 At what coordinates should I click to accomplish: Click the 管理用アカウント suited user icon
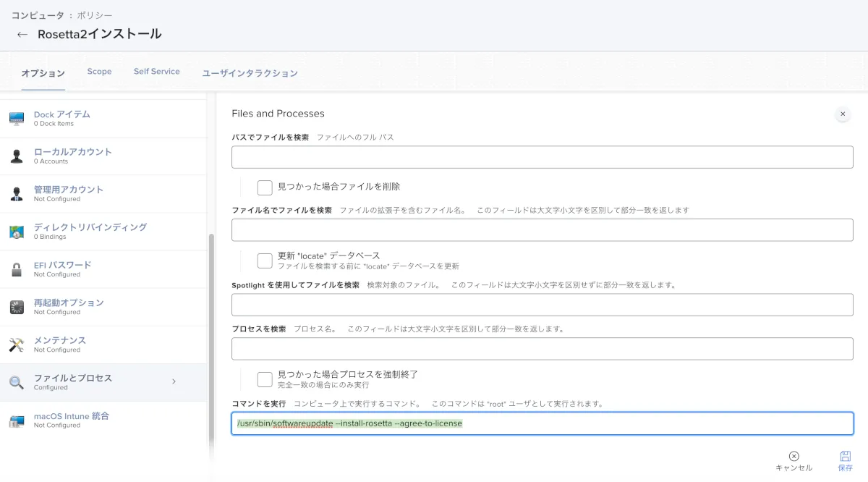(x=17, y=194)
